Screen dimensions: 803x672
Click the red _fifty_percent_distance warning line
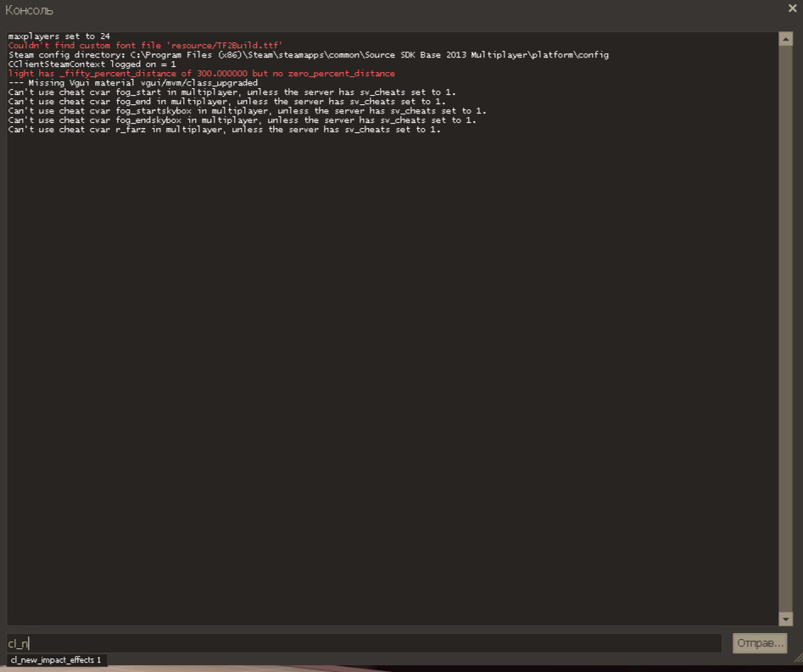point(201,74)
